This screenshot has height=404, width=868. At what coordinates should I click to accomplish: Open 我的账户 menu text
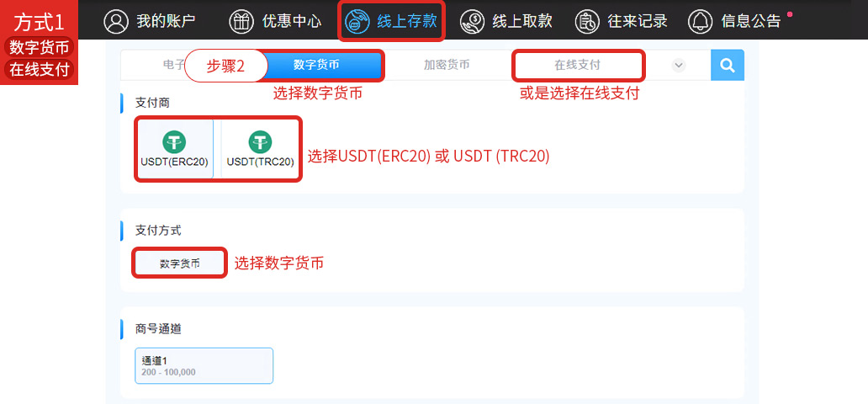tap(166, 22)
